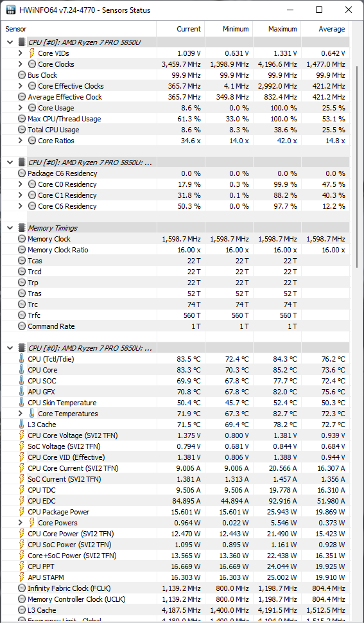The height and width of the screenshot is (623, 364).
Task: Click thermometer icon beside CPU Skin Temperature
Action: (21, 403)
